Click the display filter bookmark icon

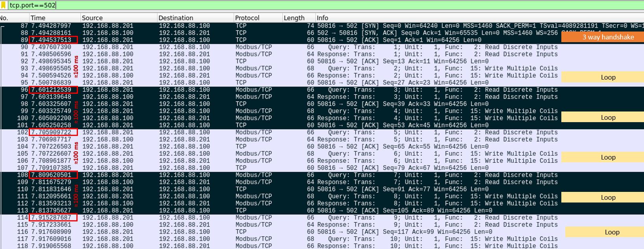(x=4, y=5)
